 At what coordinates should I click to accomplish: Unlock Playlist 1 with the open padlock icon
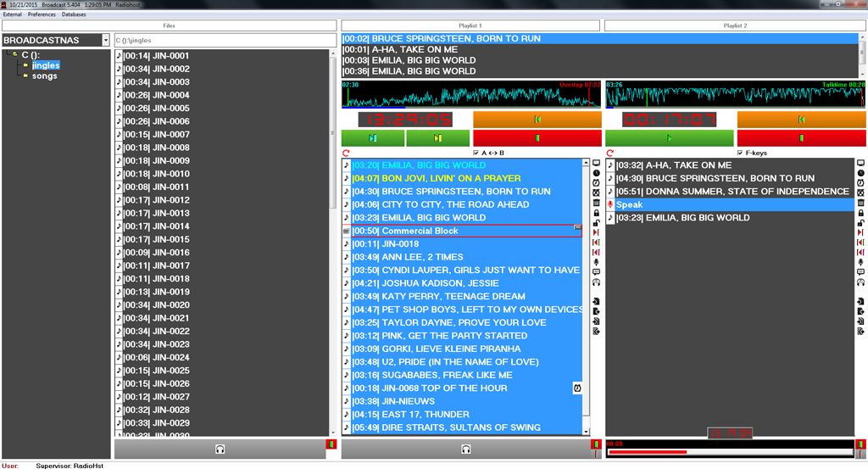[x=596, y=222]
